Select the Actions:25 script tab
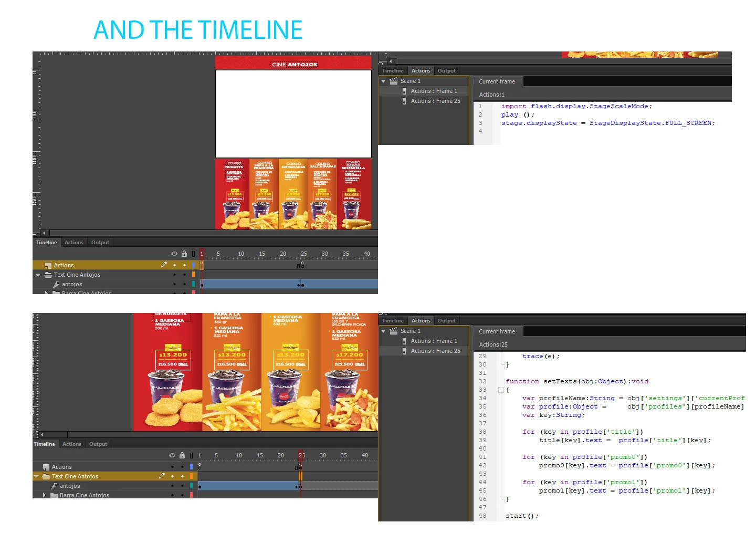 click(x=493, y=344)
